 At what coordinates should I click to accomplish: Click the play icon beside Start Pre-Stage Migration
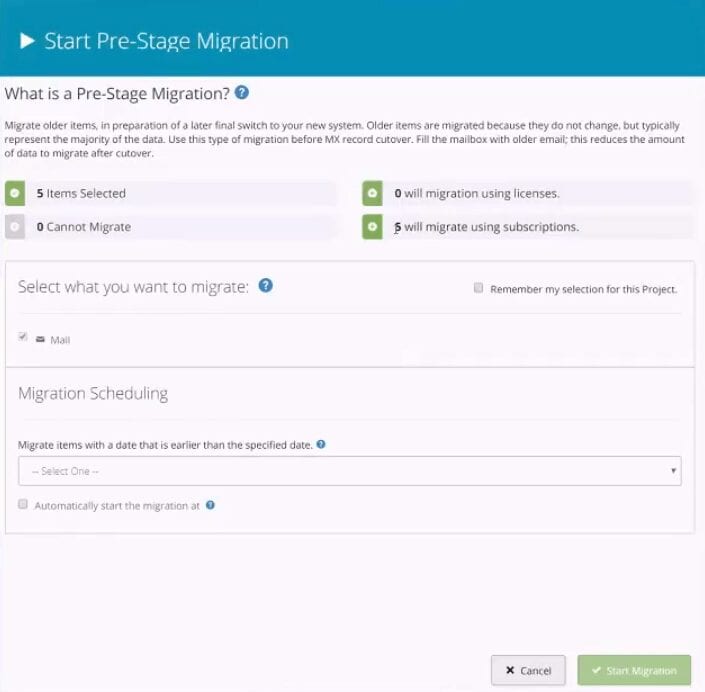[x=27, y=41]
